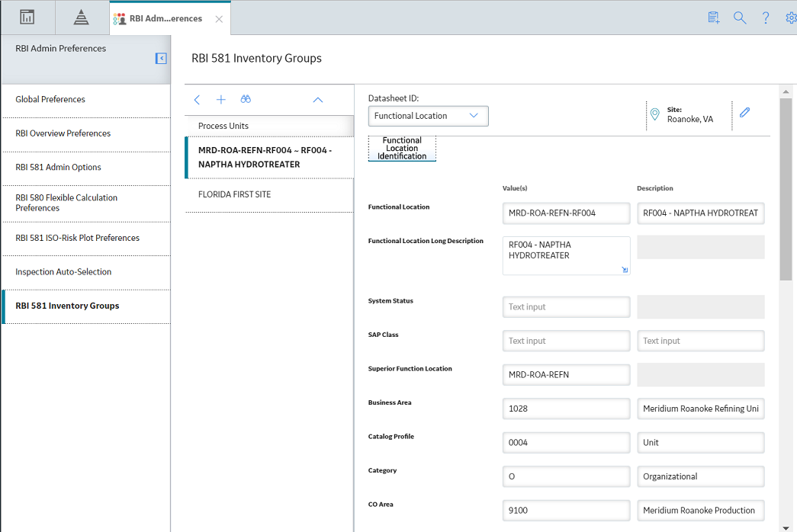
Task: Click the back arrow in process units toolbar
Action: (x=198, y=100)
